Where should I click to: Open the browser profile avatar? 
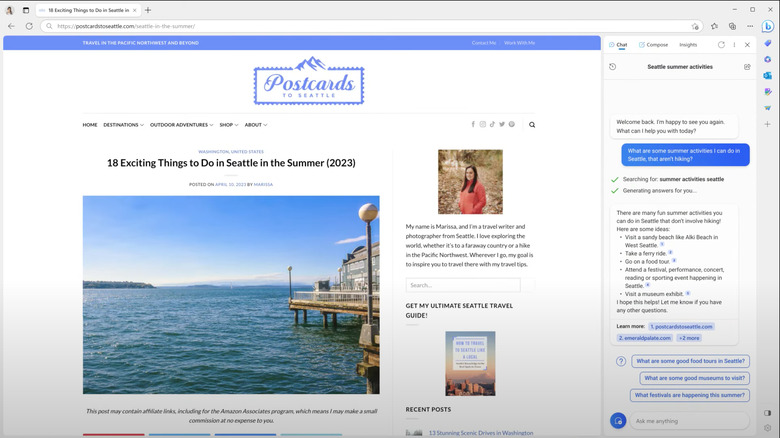pos(9,10)
